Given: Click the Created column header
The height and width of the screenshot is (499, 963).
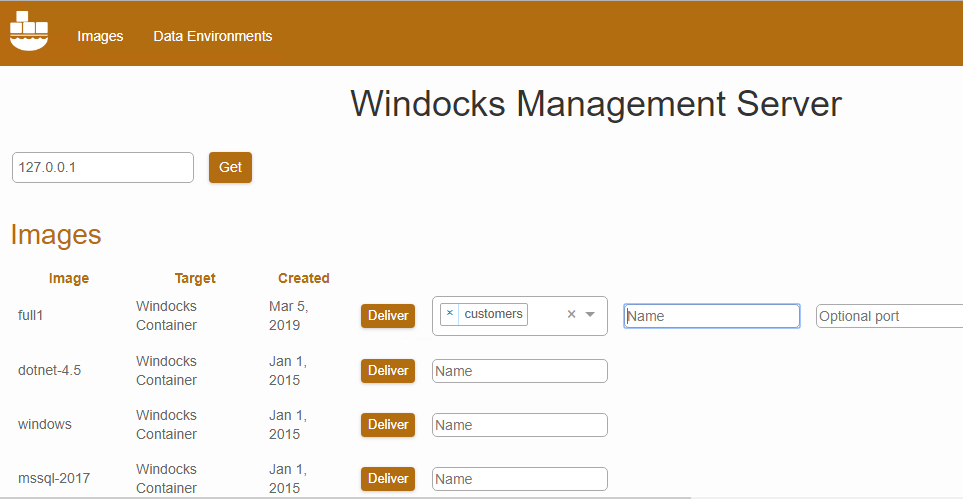Looking at the screenshot, I should click(303, 278).
